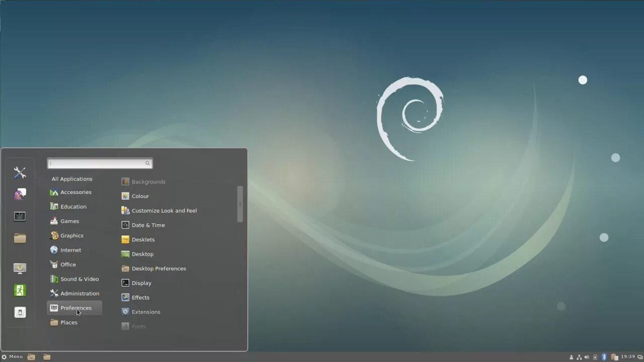Click the Bluetooth tray icon
The height and width of the screenshot is (362, 644).
[x=604, y=357]
